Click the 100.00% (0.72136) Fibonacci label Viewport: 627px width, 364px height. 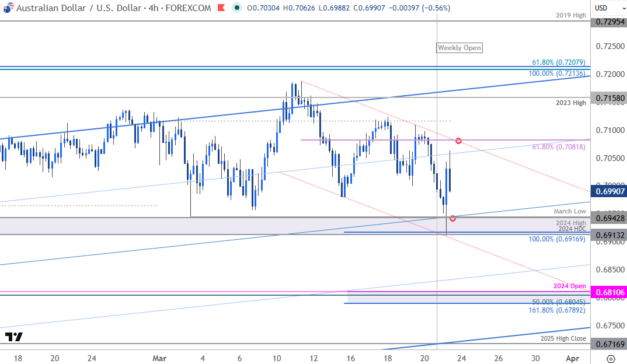click(x=557, y=73)
